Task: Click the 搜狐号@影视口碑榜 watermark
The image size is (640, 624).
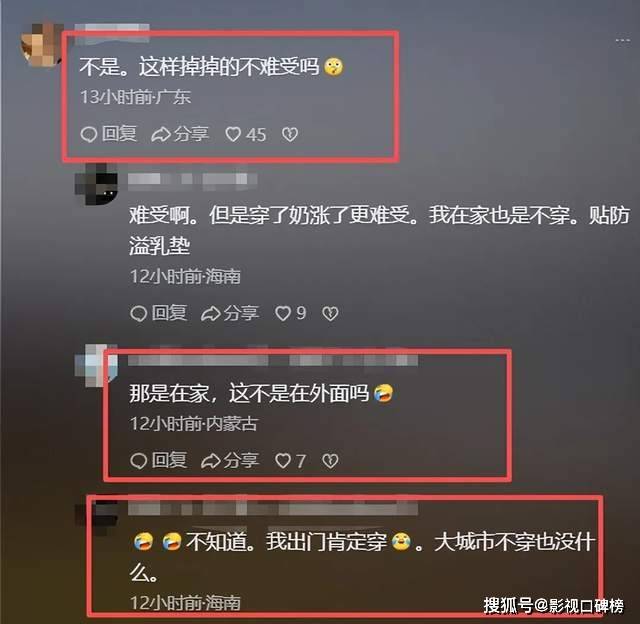Action: pos(554,605)
